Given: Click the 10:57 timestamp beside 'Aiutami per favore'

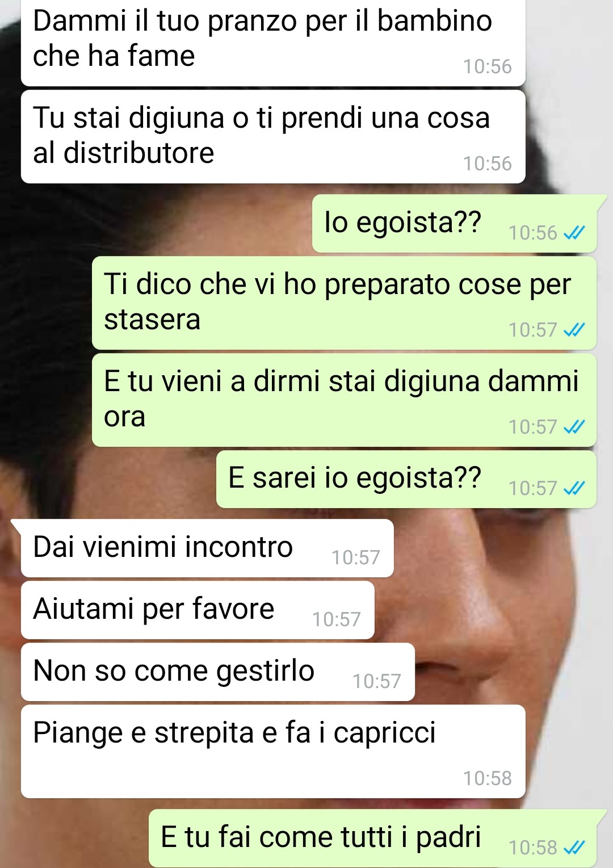Looking at the screenshot, I should (x=336, y=619).
